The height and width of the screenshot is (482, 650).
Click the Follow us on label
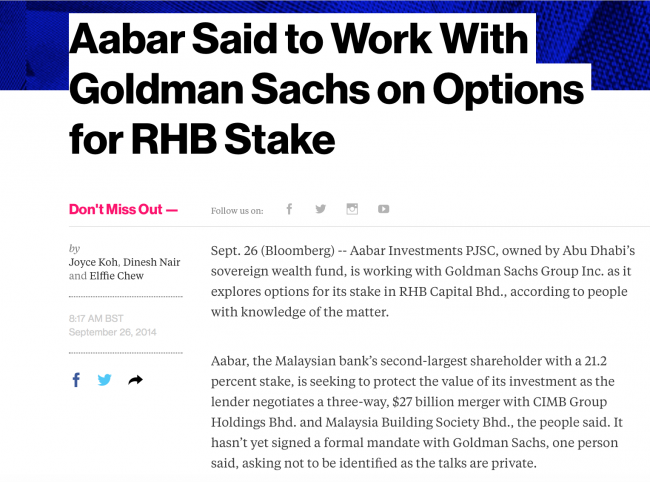tap(237, 211)
